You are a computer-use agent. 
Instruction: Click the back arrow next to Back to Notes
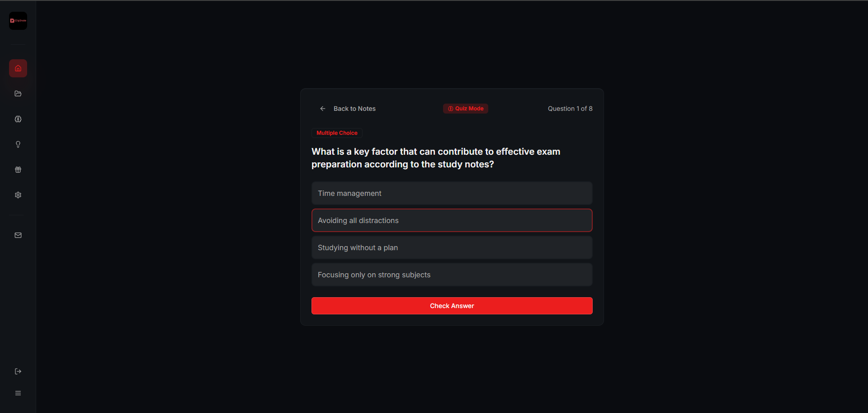323,109
